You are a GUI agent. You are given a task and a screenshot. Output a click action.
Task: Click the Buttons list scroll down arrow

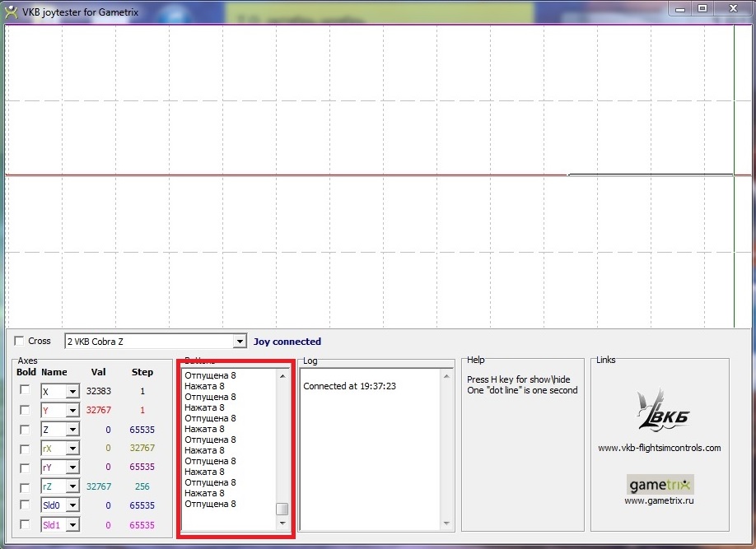point(282,523)
